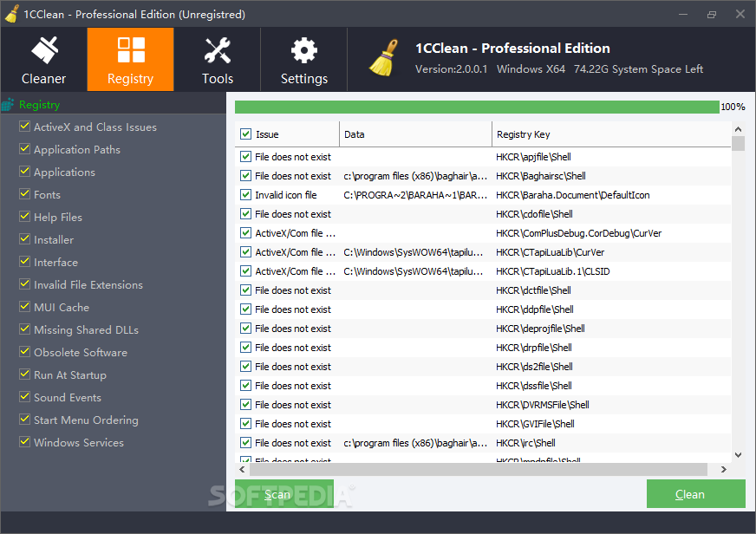Click the Clean button
Viewport: 756px width, 534px height.
click(x=695, y=494)
